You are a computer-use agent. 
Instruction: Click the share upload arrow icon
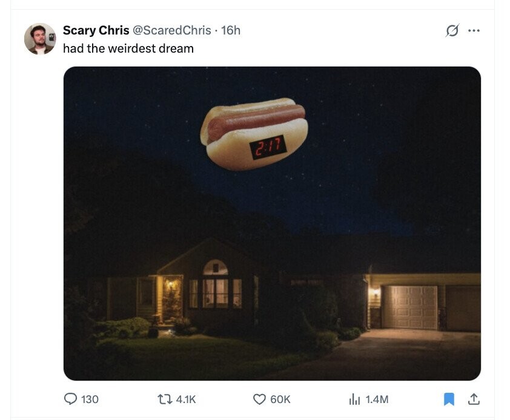(x=474, y=399)
